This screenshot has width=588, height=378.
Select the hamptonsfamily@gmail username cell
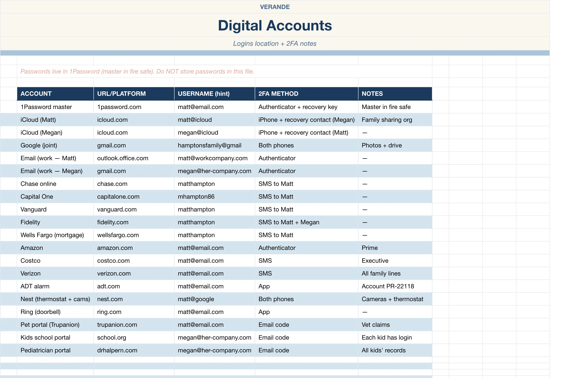(215, 145)
